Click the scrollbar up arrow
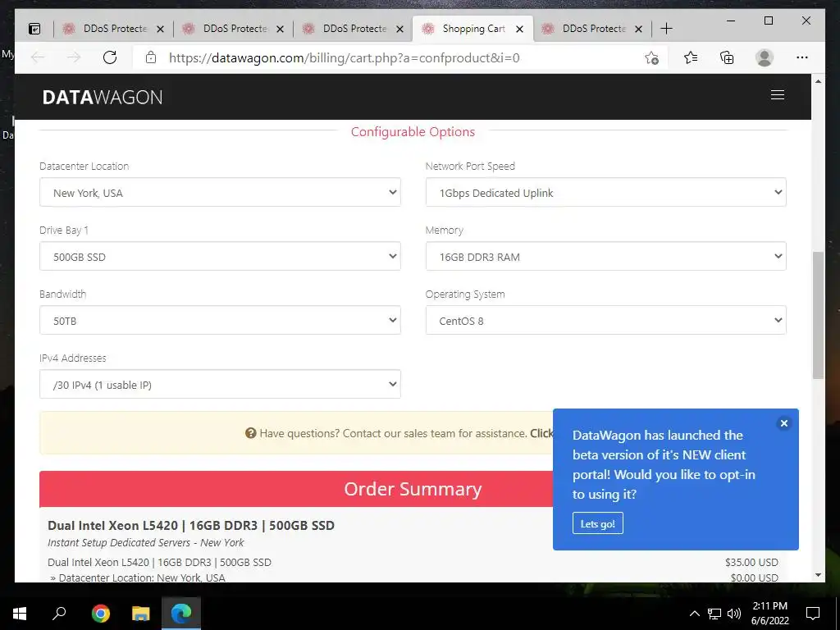The width and height of the screenshot is (840, 630). point(818,81)
